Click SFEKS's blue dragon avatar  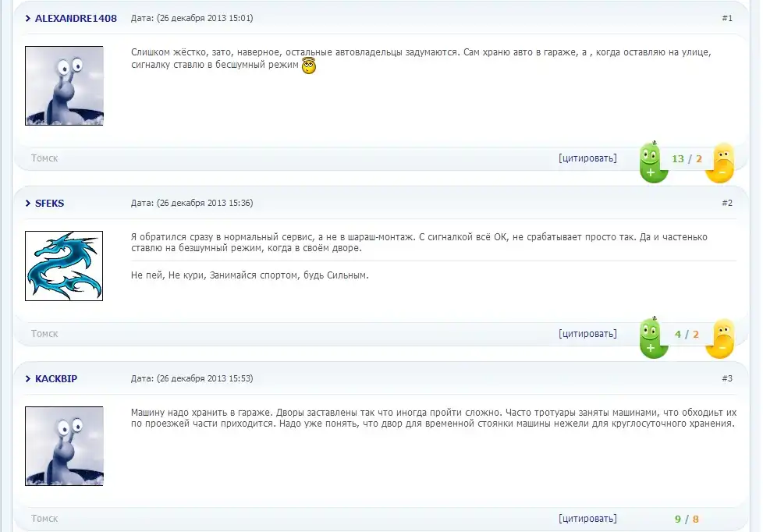click(64, 266)
